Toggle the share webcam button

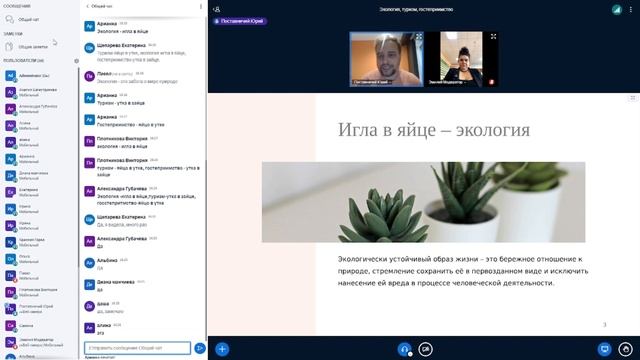tap(425, 349)
